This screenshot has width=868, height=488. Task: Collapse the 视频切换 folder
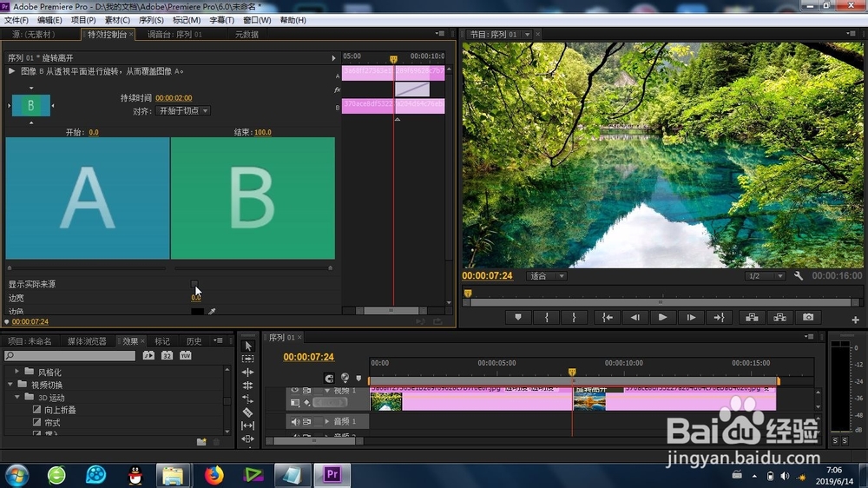click(10, 385)
